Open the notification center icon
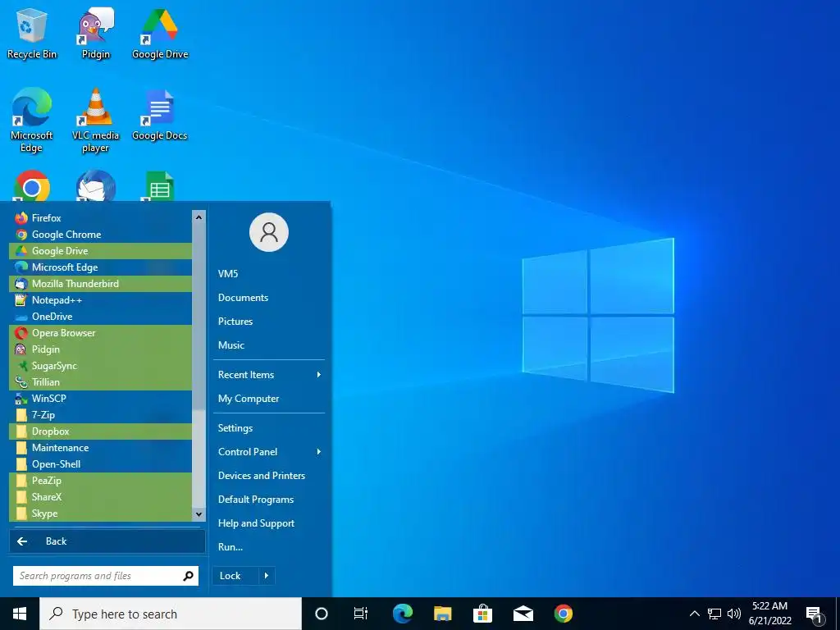Screen dimensions: 840x630 (815, 614)
